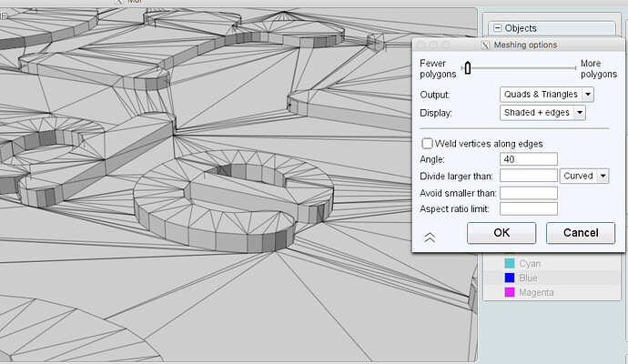The width and height of the screenshot is (628, 364).
Task: Click the Divide larger than input field
Action: tap(528, 176)
